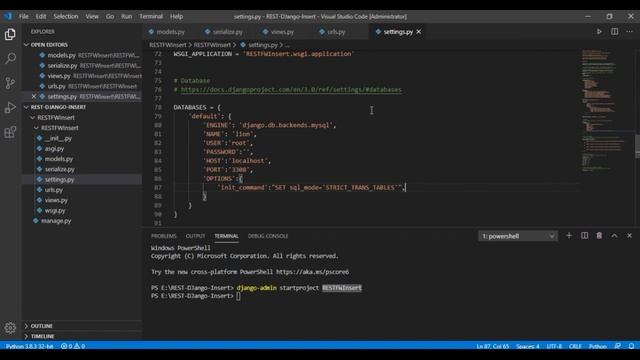640x360 pixels.
Task: Open the Help menu
Action: pos(176,16)
